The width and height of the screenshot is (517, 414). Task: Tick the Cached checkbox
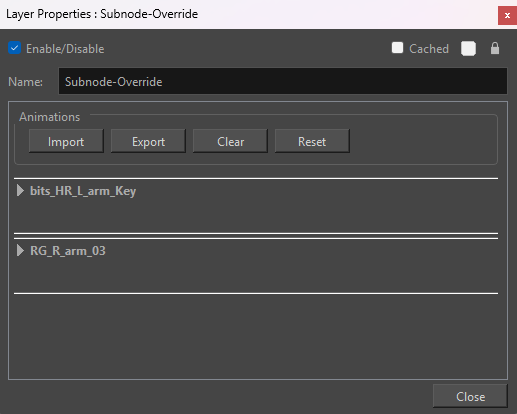click(x=397, y=48)
